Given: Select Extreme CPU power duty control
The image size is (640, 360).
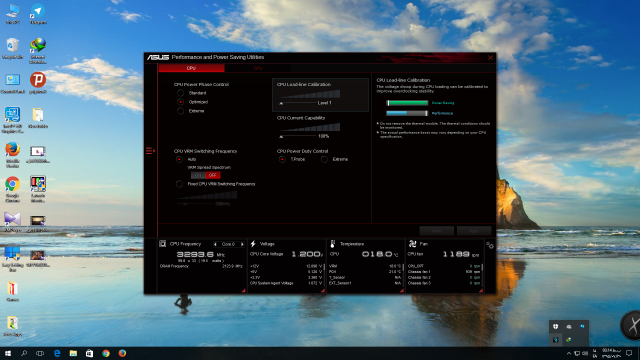Looking at the screenshot, I should 324,159.
